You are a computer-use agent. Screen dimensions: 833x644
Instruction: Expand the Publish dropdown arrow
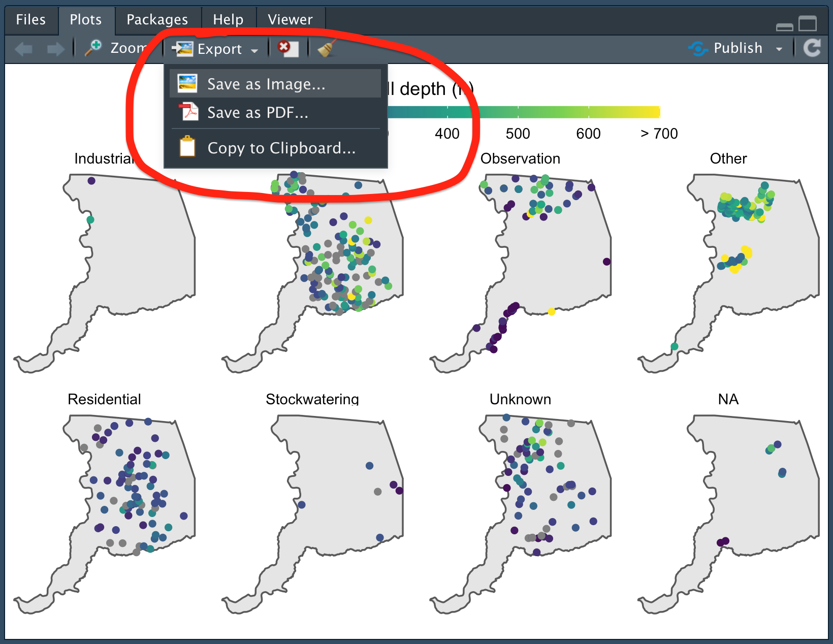point(779,49)
